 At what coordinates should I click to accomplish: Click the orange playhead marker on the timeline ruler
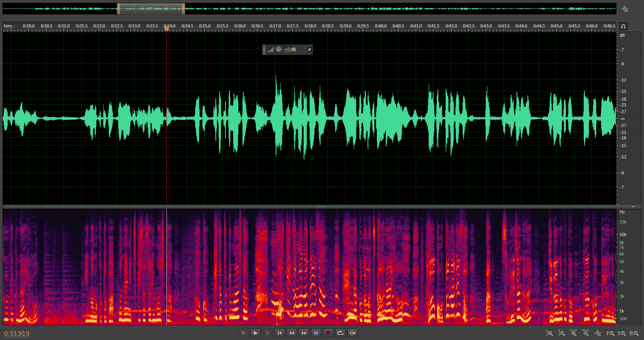(x=166, y=28)
